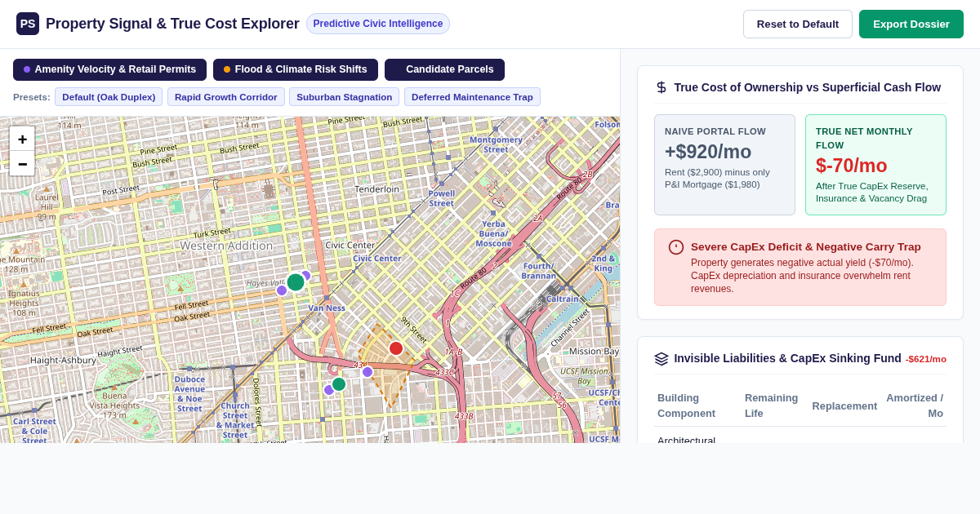Click the Western Addition map label
980x514 pixels.
pos(226,246)
